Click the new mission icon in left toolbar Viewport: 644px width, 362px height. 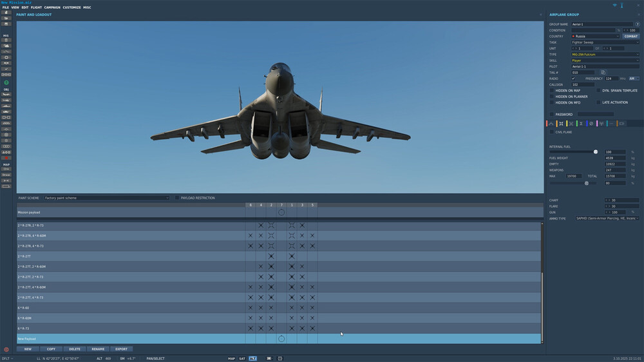[6, 12]
